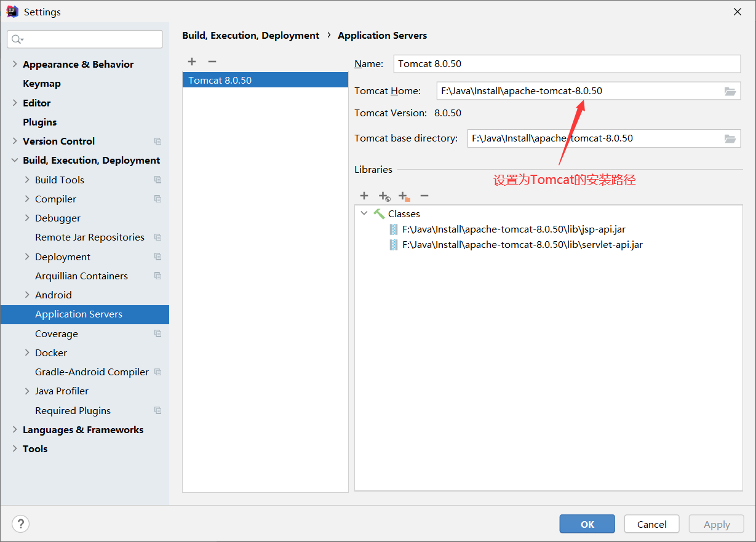The width and height of the screenshot is (756, 542).
Task: Click the search magnifier icon
Action: click(x=18, y=39)
